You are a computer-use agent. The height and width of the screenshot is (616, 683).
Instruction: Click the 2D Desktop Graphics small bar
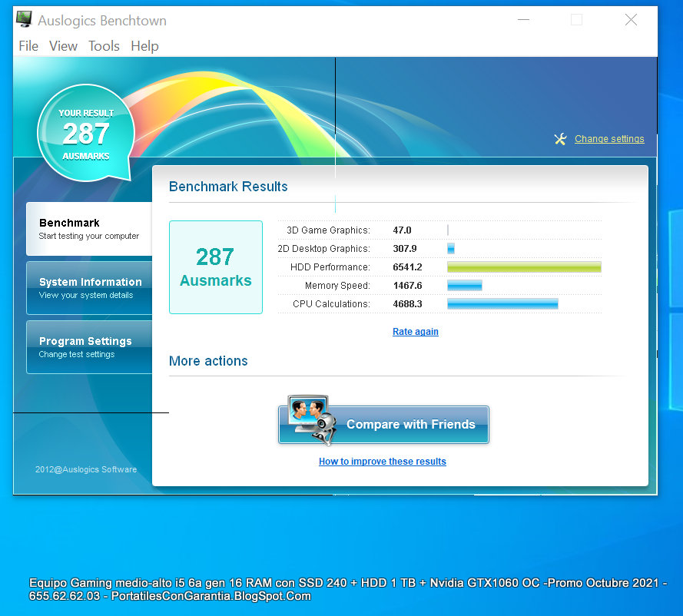451,249
